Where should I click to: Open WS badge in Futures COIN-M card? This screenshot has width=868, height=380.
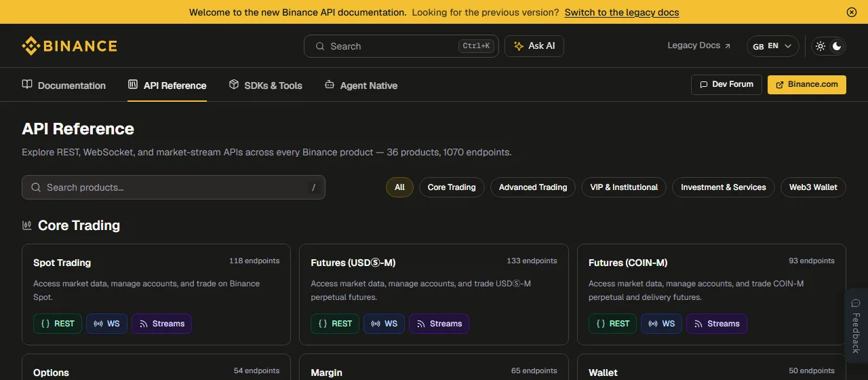point(661,324)
